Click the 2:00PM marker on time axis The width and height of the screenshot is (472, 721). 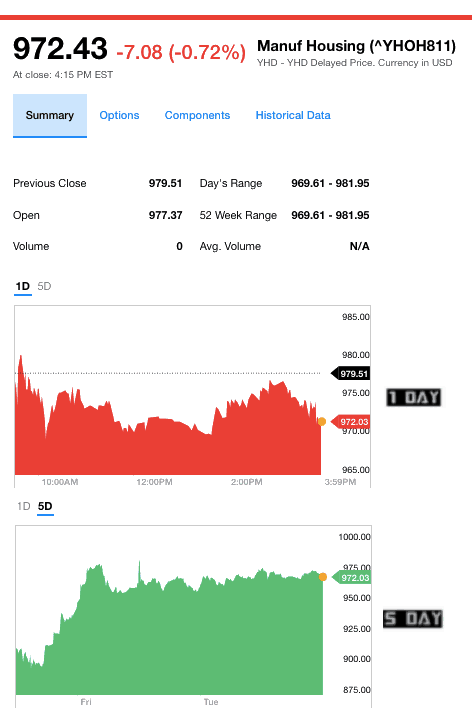(247, 482)
